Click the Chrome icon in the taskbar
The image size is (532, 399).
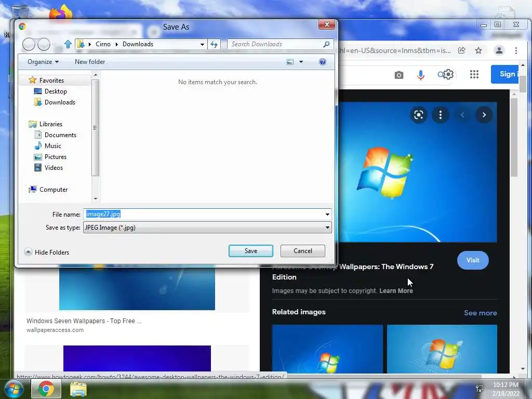click(x=46, y=389)
